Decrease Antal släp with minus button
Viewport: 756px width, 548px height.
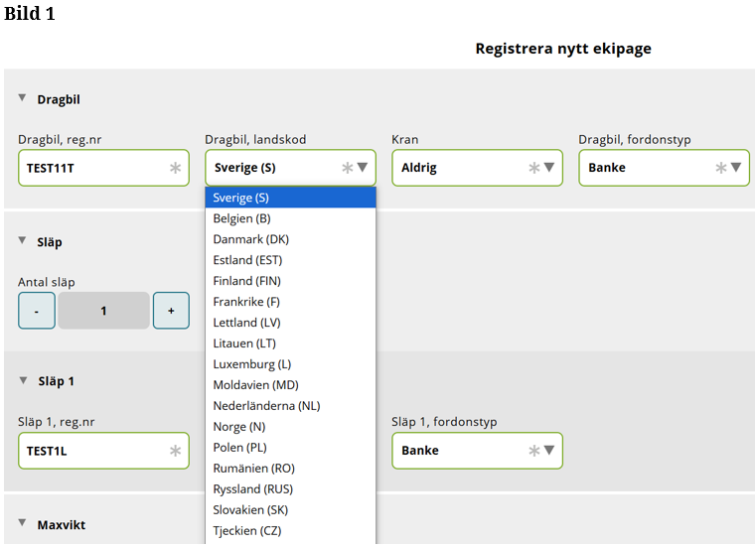coord(37,311)
